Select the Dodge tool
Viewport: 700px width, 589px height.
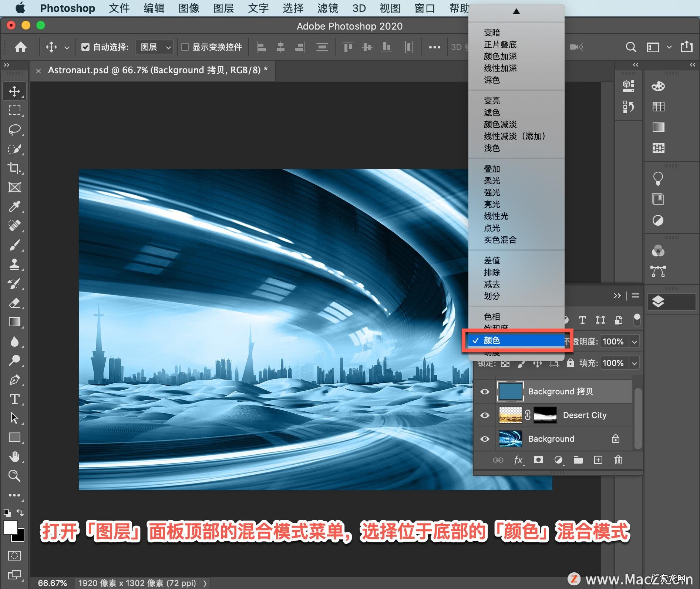click(x=14, y=360)
